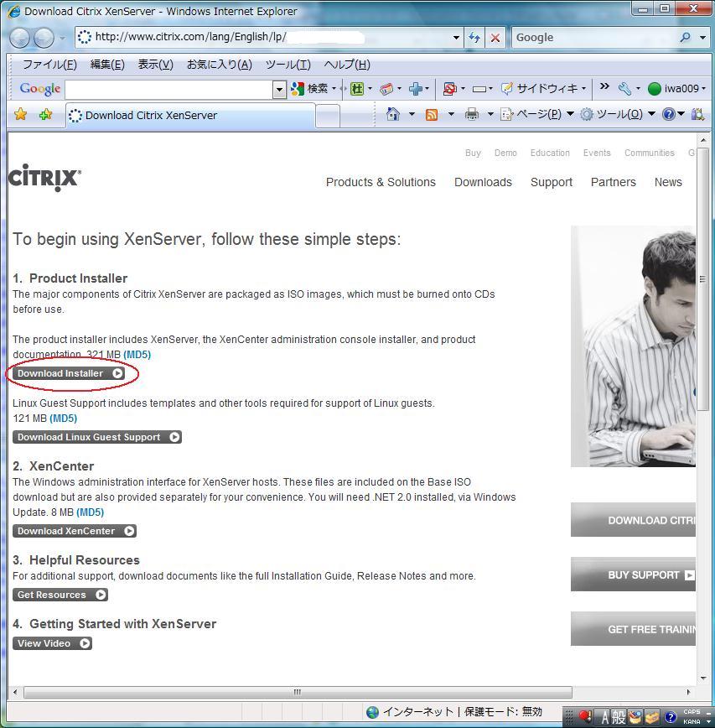Click the IME help question mark icon
Screen dimensions: 715x728
670,718
